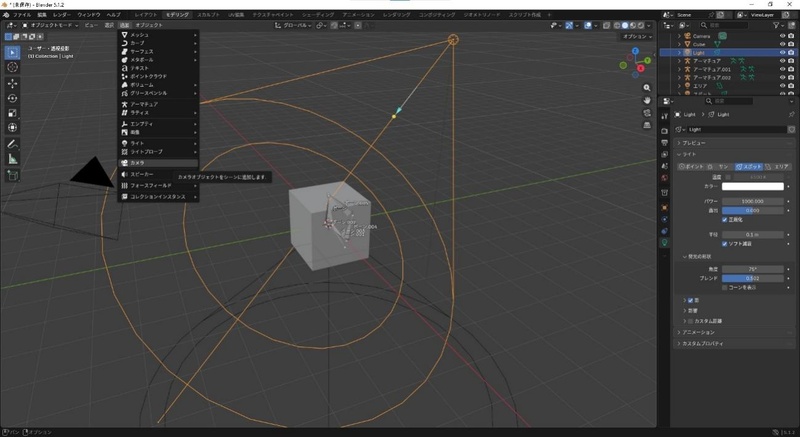Set light type to ポイント
800x437 pixels.
[x=691, y=167]
